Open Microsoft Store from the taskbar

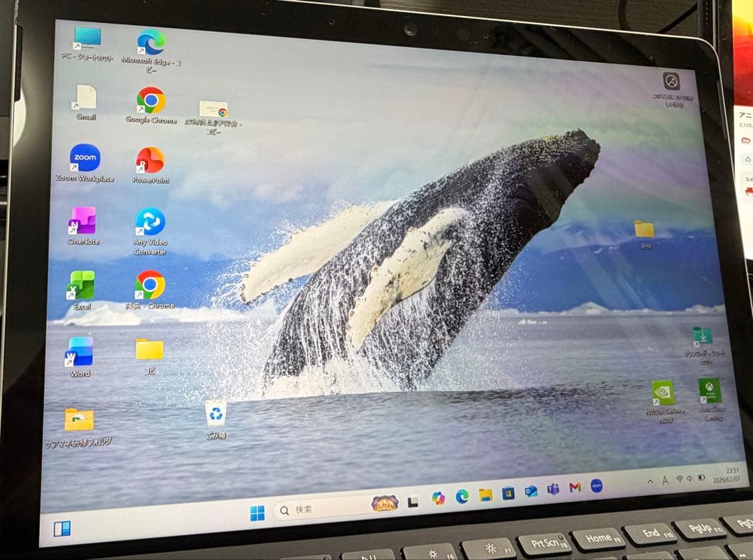508,493
